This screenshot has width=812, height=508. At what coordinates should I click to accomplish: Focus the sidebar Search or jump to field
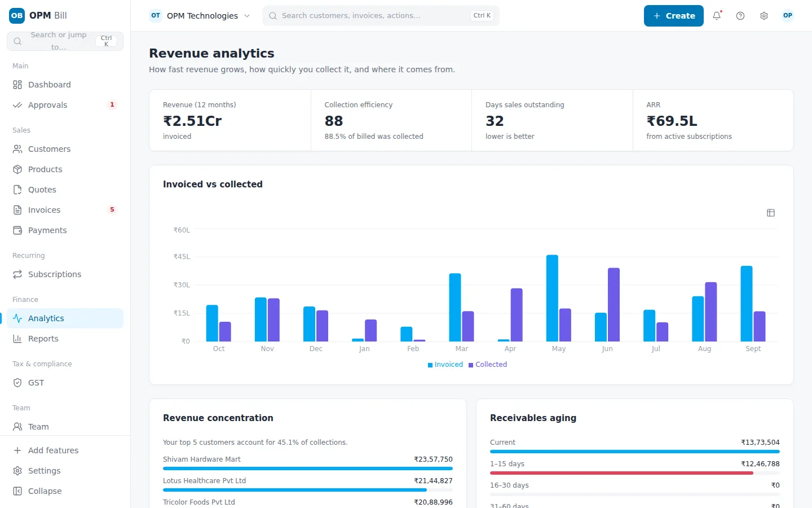65,41
